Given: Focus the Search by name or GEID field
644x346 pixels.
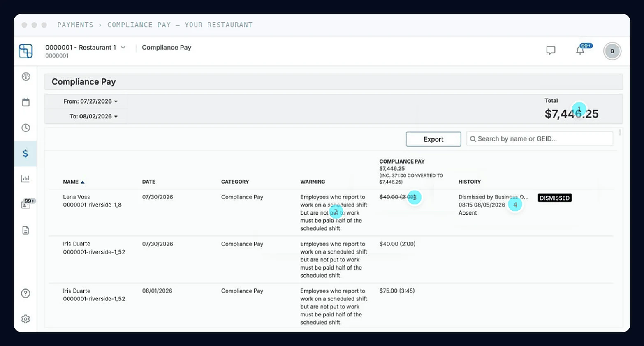Looking at the screenshot, I should click(x=540, y=139).
